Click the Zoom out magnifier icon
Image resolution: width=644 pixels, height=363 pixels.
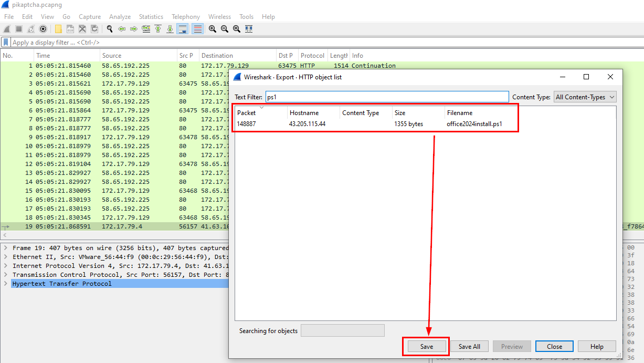pyautogui.click(x=224, y=29)
